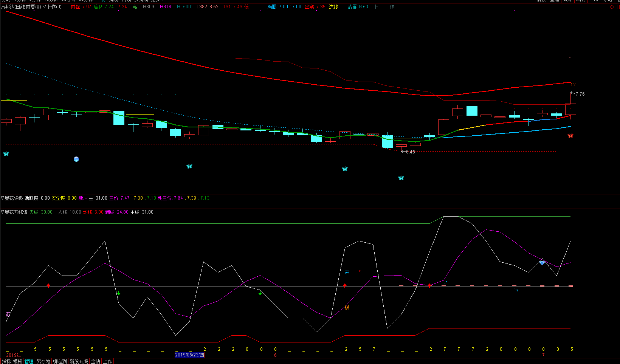Click the 2019/05/23/四 date marker

coord(189,355)
